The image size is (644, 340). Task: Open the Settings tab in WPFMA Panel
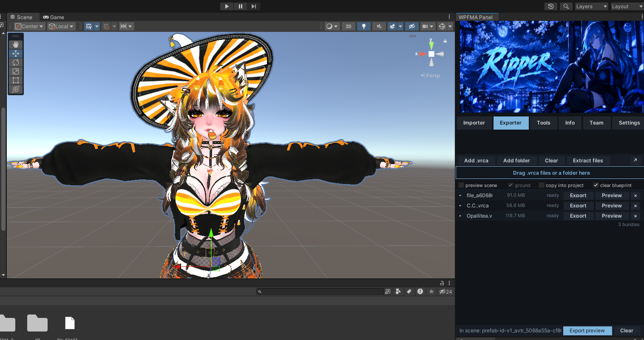[629, 123]
